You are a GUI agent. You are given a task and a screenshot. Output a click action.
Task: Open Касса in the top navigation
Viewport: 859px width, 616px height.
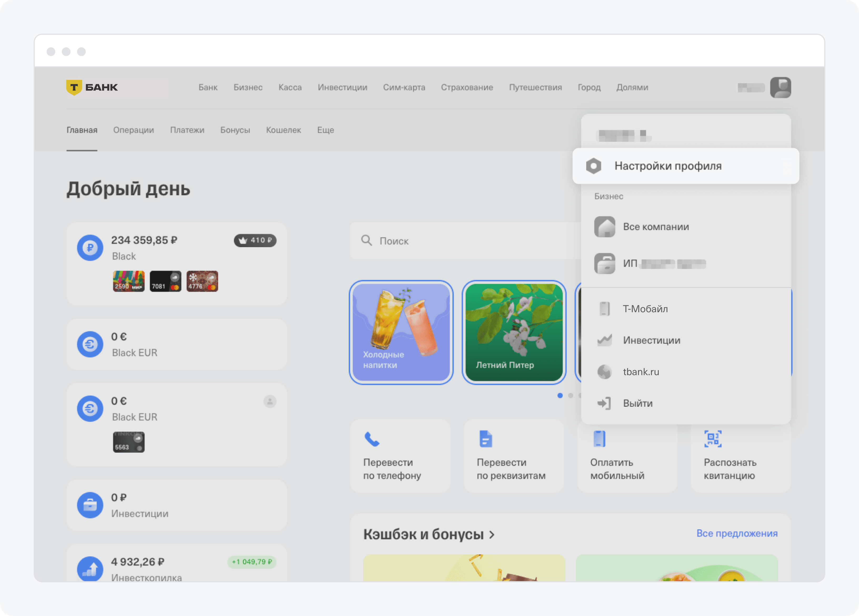[290, 87]
